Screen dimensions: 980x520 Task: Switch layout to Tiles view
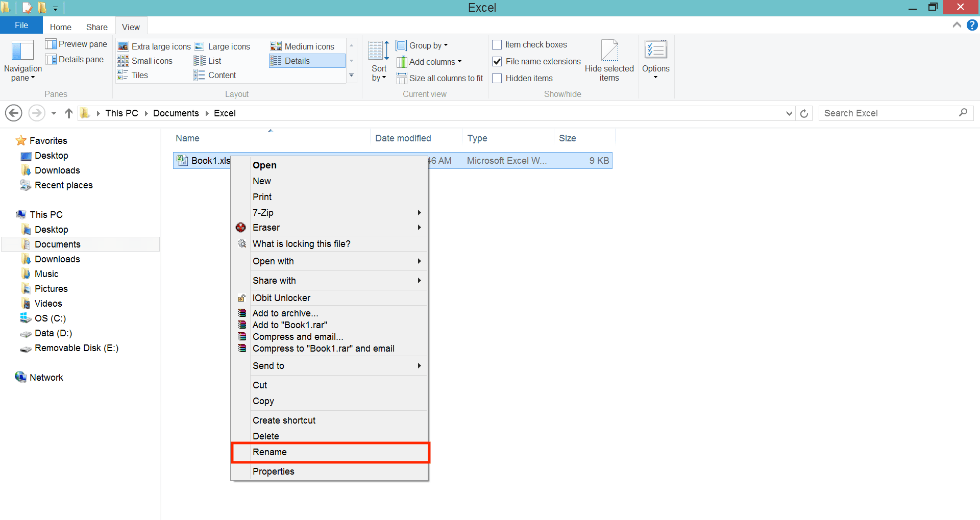(x=133, y=75)
